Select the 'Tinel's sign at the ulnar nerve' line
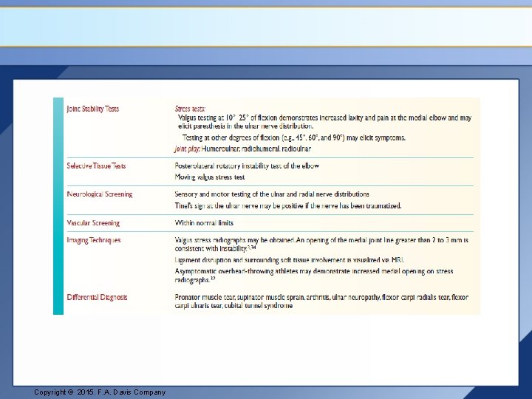 point(288,205)
